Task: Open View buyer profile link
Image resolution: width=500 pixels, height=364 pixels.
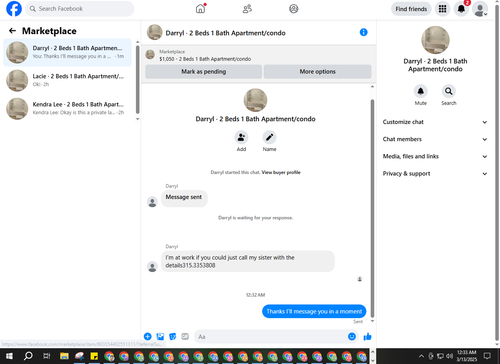Action: pyautogui.click(x=281, y=172)
